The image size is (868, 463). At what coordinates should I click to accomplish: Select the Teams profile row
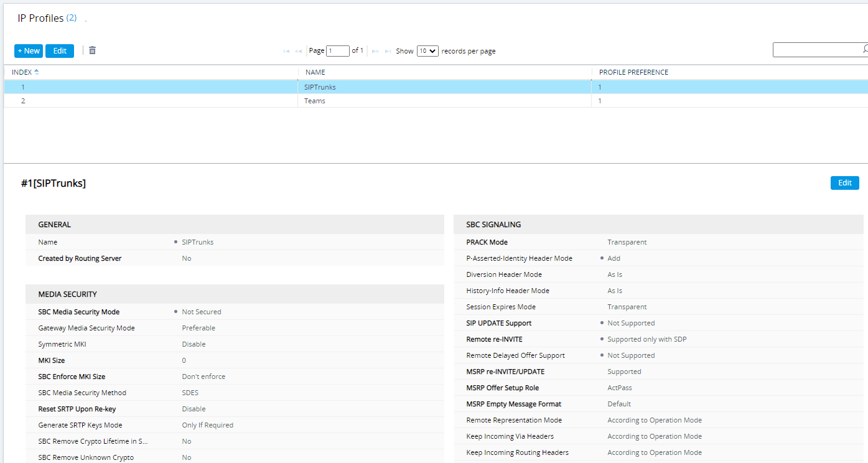[315, 101]
